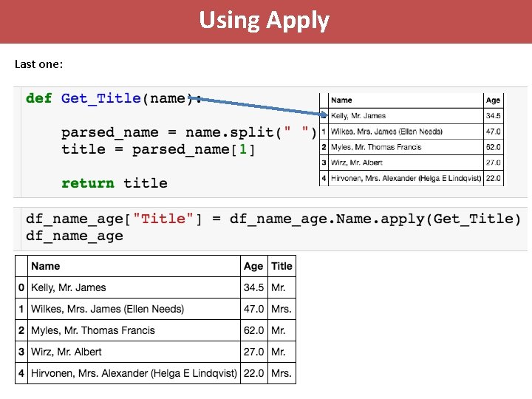Click age '27.0' in output table
Viewport: 532px width, 399px height.
pyautogui.click(x=253, y=352)
